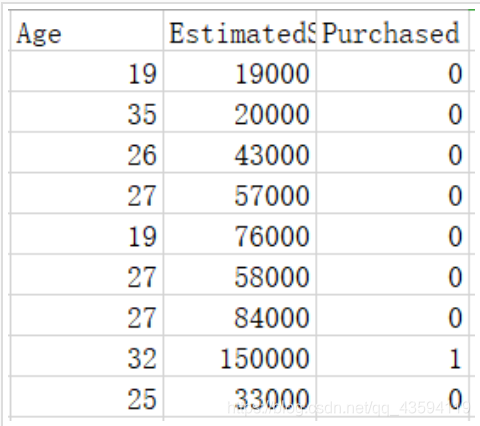Select Purchased 0 in the 76000 row
The width and height of the screenshot is (480, 426).
[393, 234]
